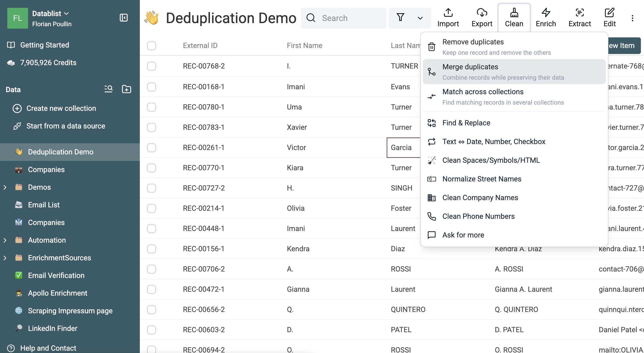
Task: Select Remove duplicates from Clean menu
Action: point(514,47)
